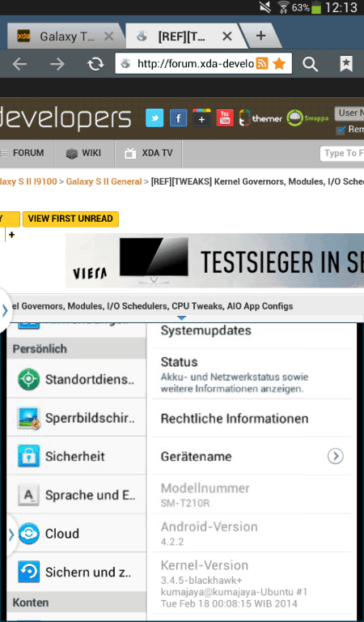This screenshot has height=622, width=364.
Task: Open the saved bookmarks icon
Action: pyautogui.click(x=346, y=63)
